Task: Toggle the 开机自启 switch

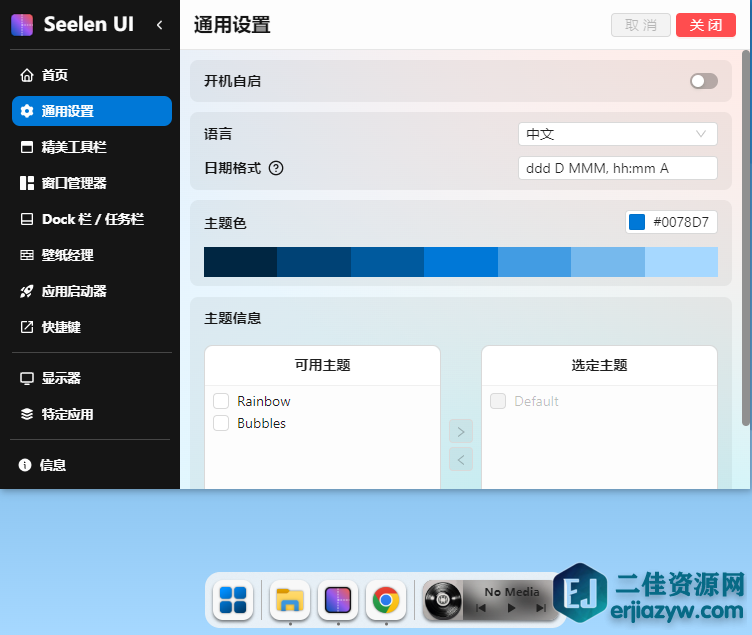Action: coord(704,81)
